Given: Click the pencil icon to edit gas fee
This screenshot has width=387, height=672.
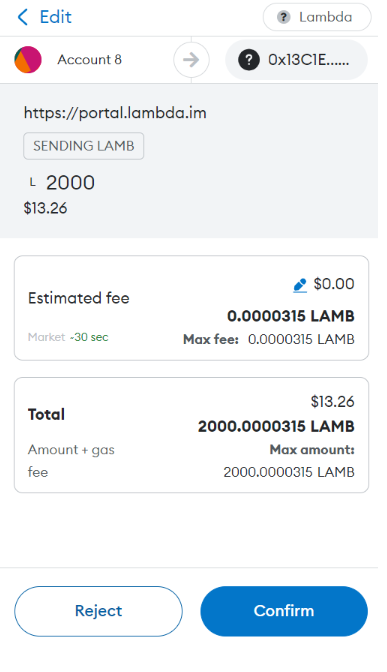Looking at the screenshot, I should coord(300,285).
